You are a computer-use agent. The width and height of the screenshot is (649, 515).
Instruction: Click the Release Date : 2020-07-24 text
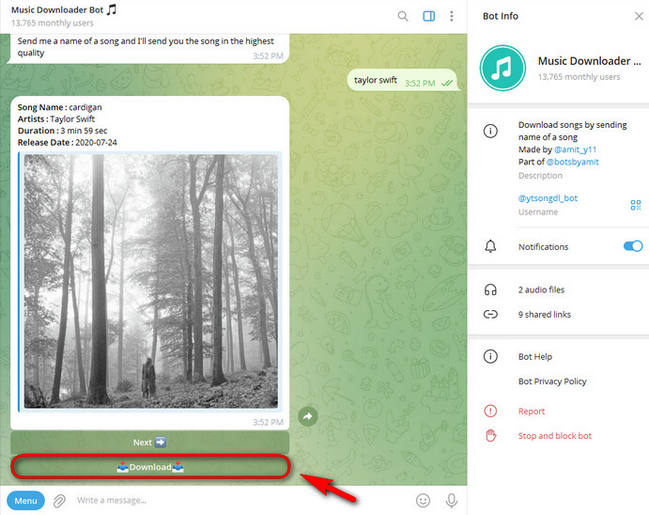[x=67, y=142]
